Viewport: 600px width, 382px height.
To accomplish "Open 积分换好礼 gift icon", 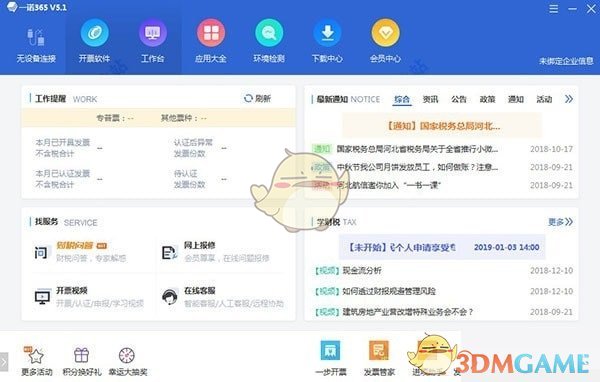I will pos(82,356).
